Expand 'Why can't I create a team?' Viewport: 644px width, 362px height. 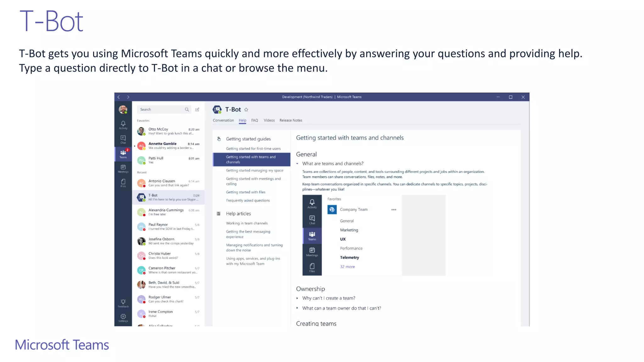tap(297, 298)
